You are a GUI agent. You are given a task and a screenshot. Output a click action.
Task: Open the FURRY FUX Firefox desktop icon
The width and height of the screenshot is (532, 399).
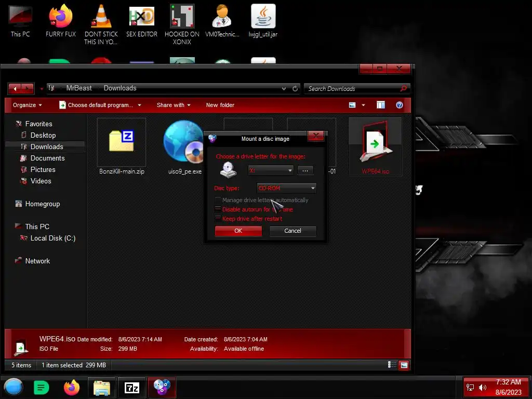point(61,21)
